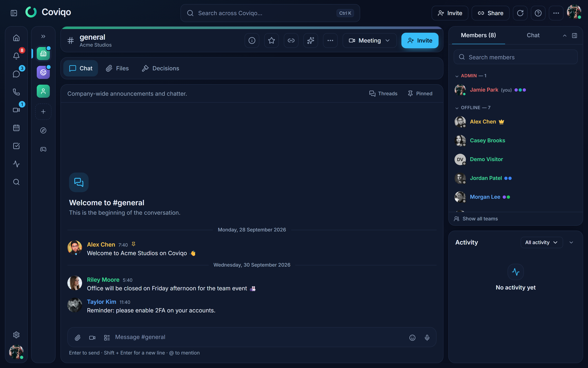Open channel more options ellipsis

tap(330, 40)
